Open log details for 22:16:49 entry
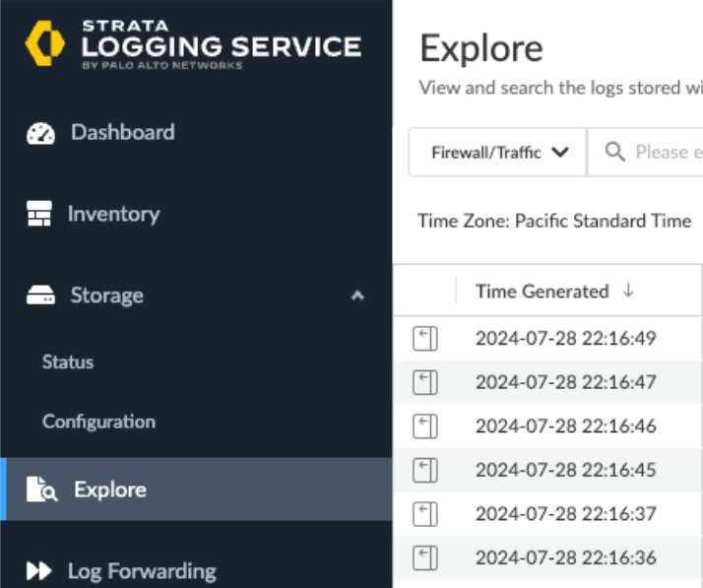 click(424, 339)
